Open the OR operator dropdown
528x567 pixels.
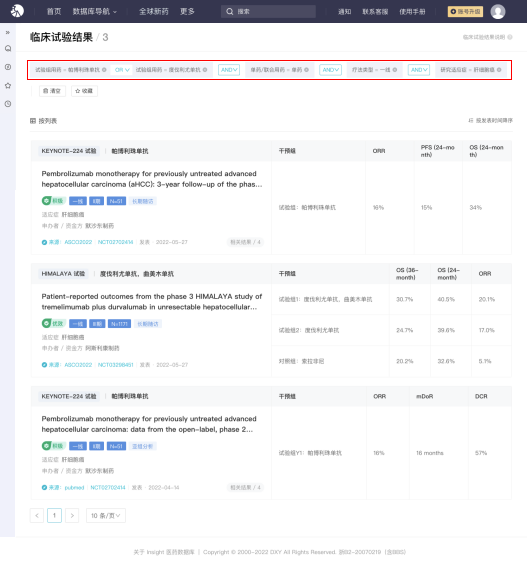pos(122,70)
